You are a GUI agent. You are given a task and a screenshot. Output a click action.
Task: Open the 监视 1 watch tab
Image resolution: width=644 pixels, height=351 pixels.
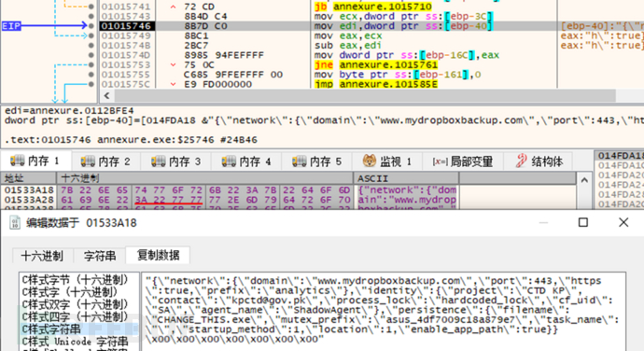387,161
